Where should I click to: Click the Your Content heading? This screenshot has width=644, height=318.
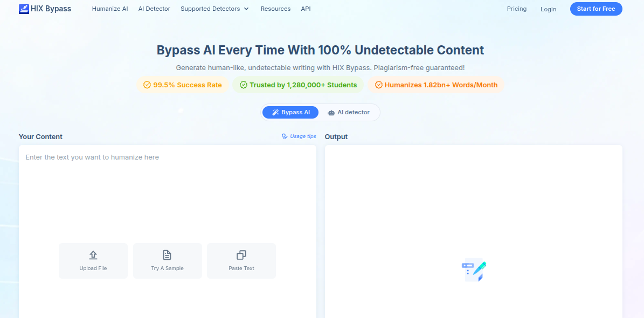pos(40,137)
